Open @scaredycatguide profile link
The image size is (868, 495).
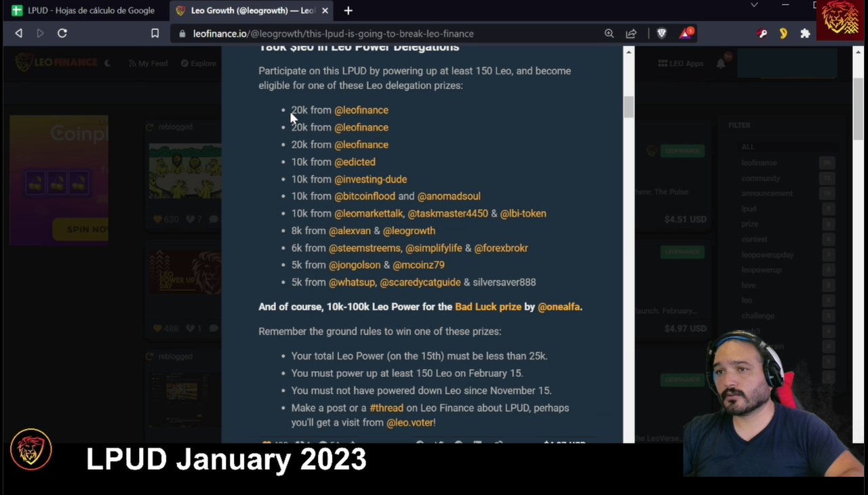420,282
